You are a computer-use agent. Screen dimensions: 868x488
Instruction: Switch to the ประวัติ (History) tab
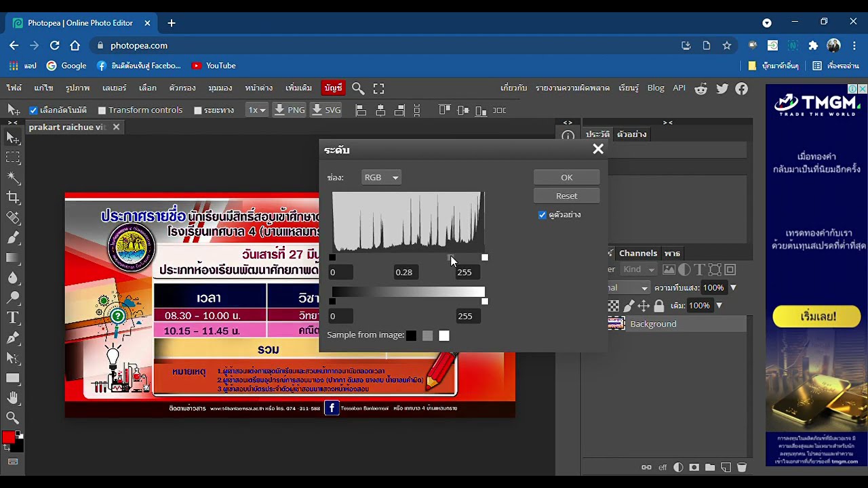click(597, 134)
